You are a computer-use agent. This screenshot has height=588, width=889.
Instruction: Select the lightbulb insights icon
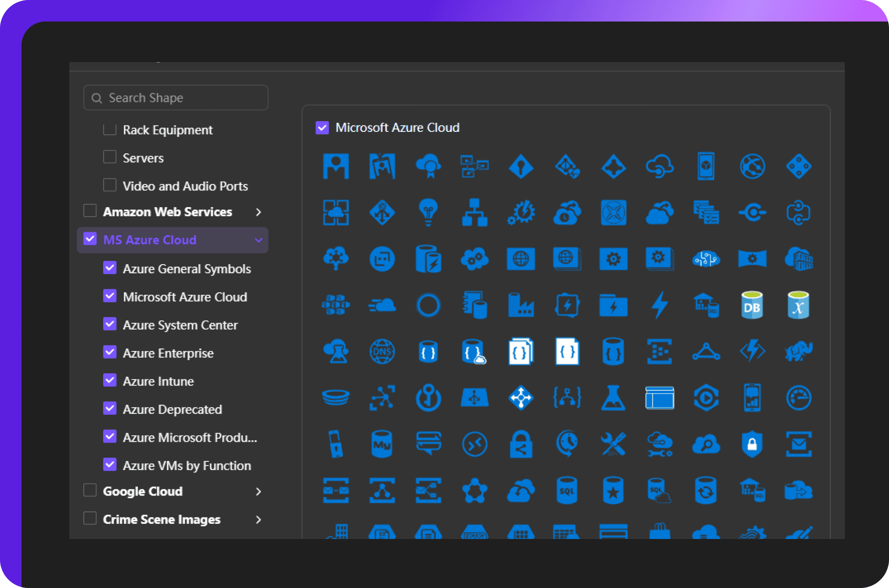[x=428, y=212]
